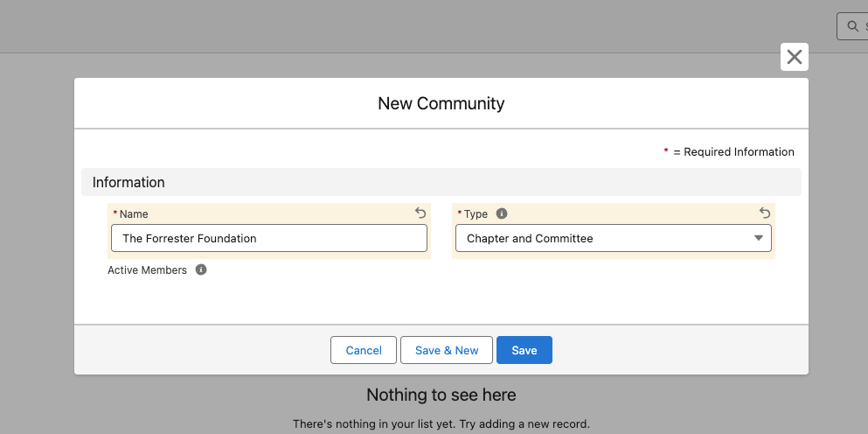Click the New Community dialog title
868x434 pixels.
click(x=441, y=103)
